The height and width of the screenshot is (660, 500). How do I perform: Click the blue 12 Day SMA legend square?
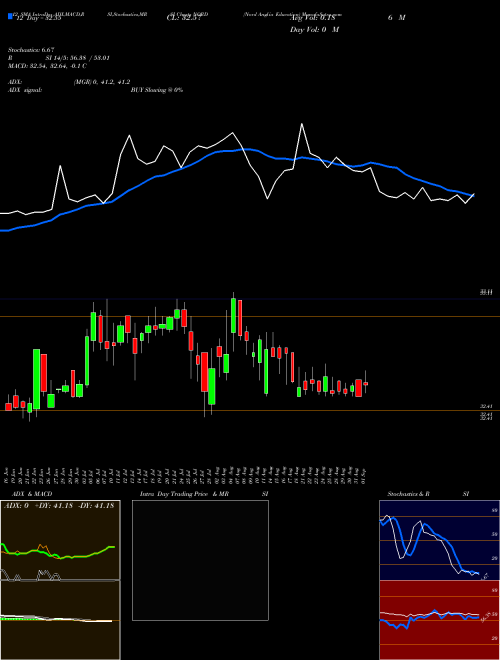coord(10,16)
